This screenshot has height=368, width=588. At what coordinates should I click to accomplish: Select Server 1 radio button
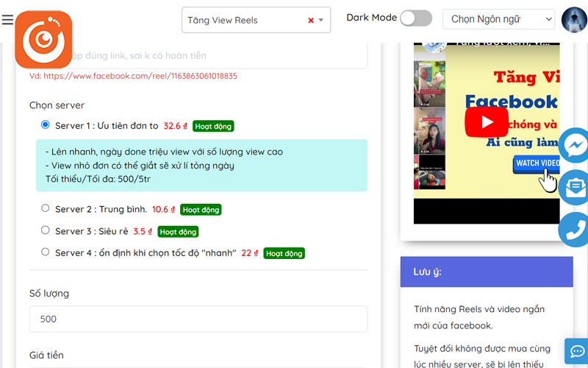pyautogui.click(x=46, y=124)
